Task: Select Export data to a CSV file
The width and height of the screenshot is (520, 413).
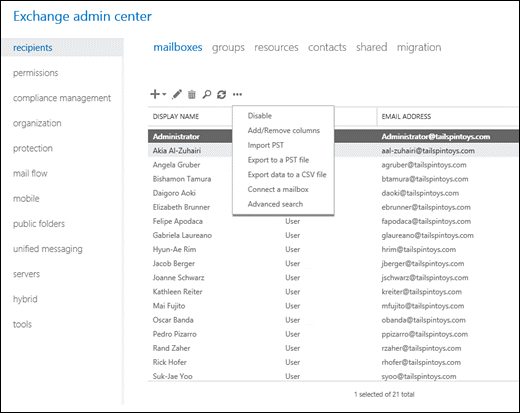Action: [287, 174]
